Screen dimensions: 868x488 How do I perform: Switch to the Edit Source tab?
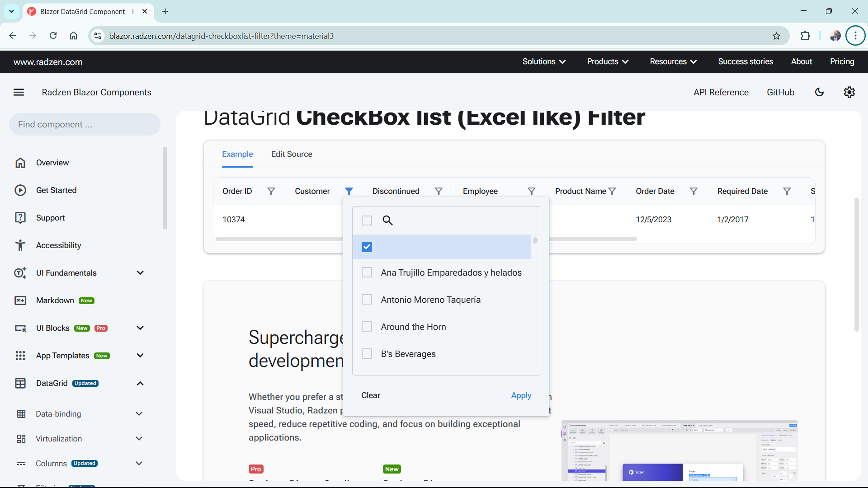pyautogui.click(x=292, y=154)
